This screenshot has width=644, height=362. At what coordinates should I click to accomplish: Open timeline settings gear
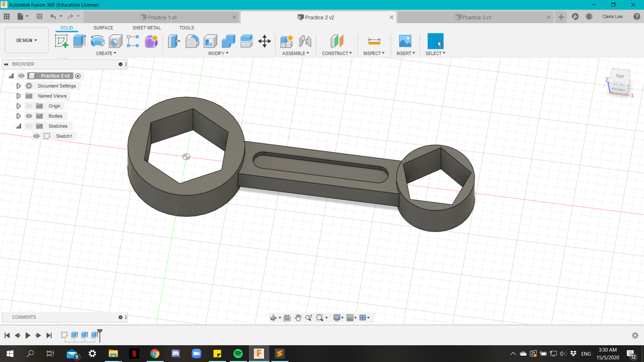click(635, 335)
